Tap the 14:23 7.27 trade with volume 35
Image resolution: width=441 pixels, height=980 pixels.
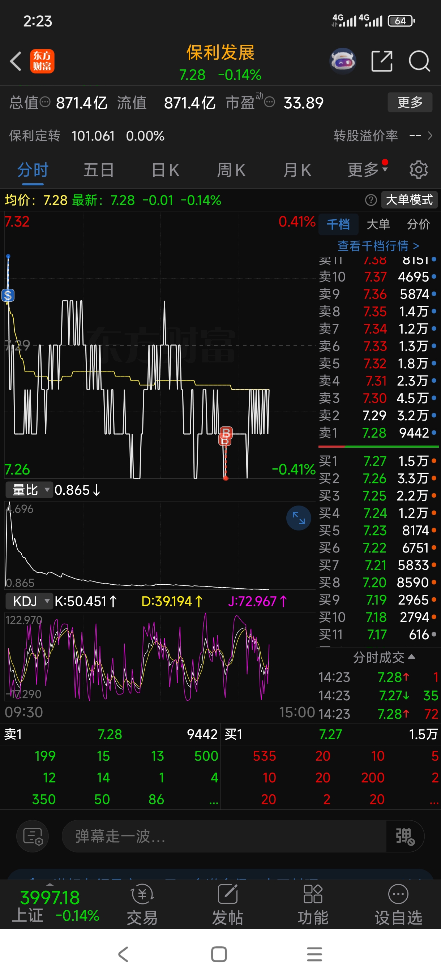pyautogui.click(x=378, y=696)
